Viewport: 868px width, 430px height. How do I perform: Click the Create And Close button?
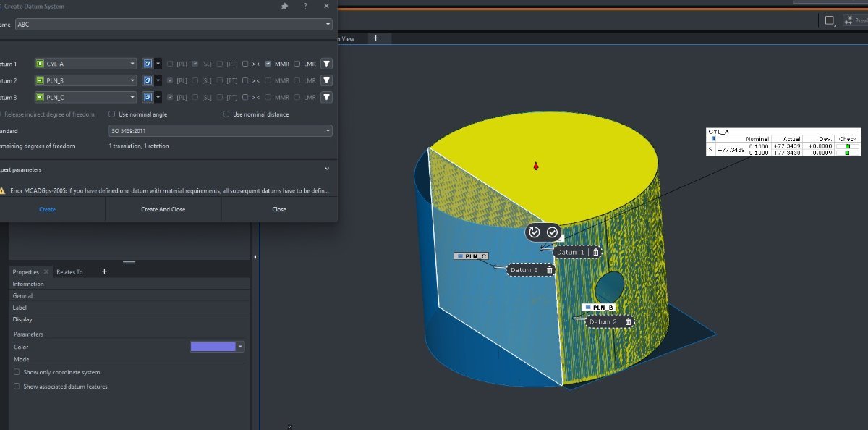[x=163, y=209]
